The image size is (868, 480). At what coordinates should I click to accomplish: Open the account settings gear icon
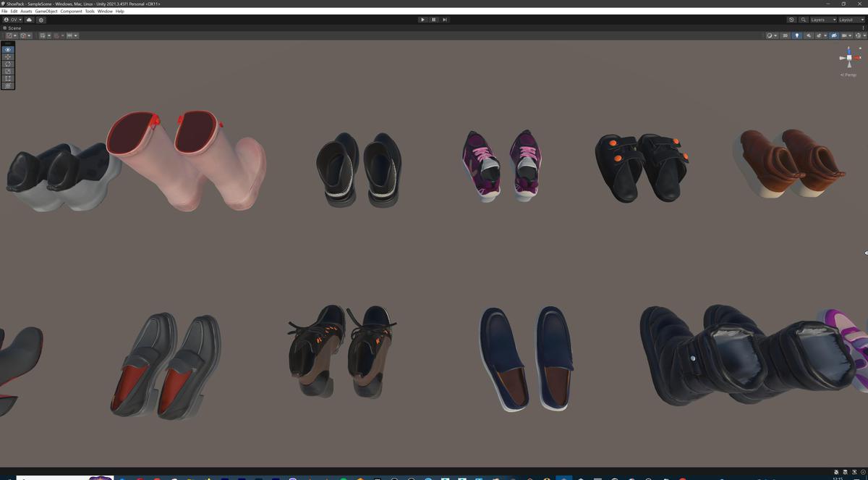point(41,20)
